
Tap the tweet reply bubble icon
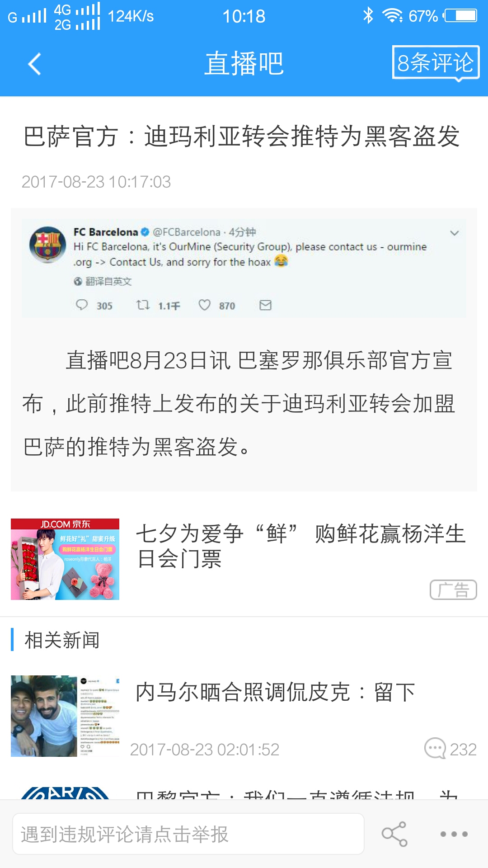tap(82, 305)
